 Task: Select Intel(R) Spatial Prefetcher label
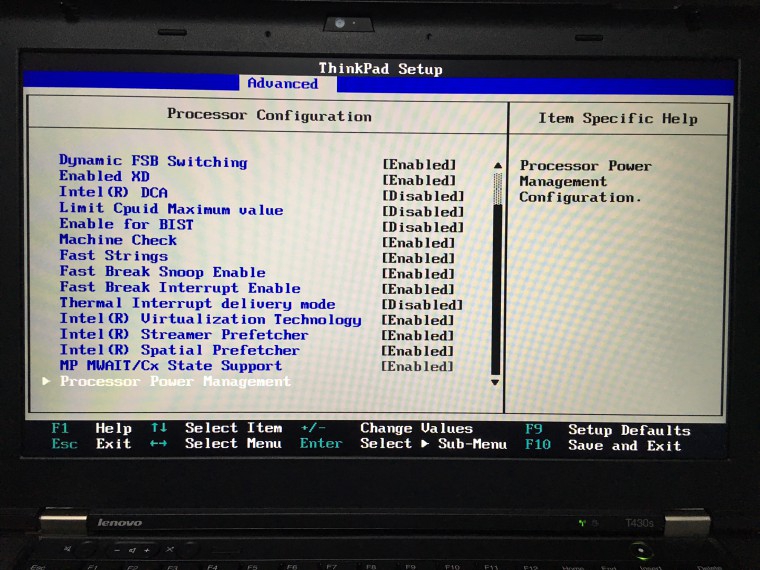pyautogui.click(x=179, y=350)
